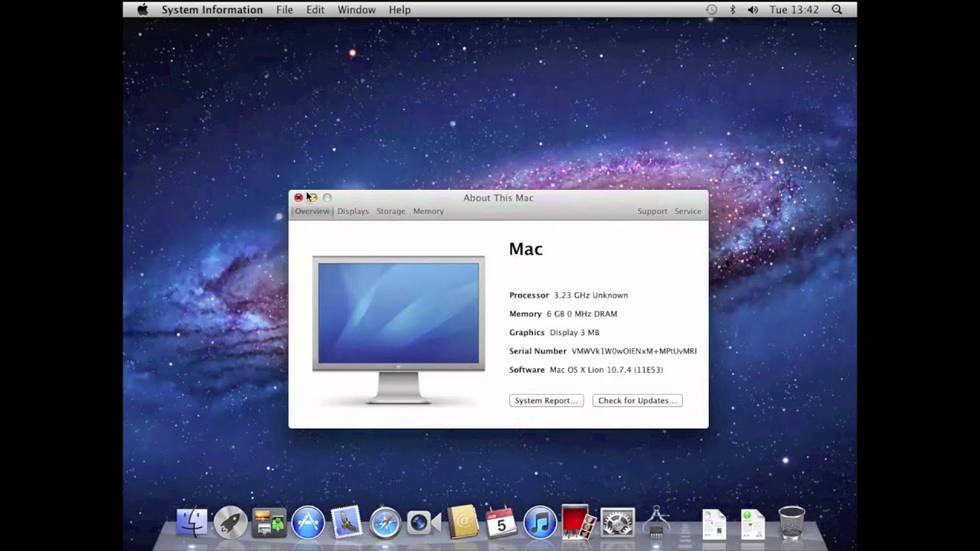This screenshot has width=980, height=551.
Task: Open the Window menu
Action: click(x=357, y=10)
